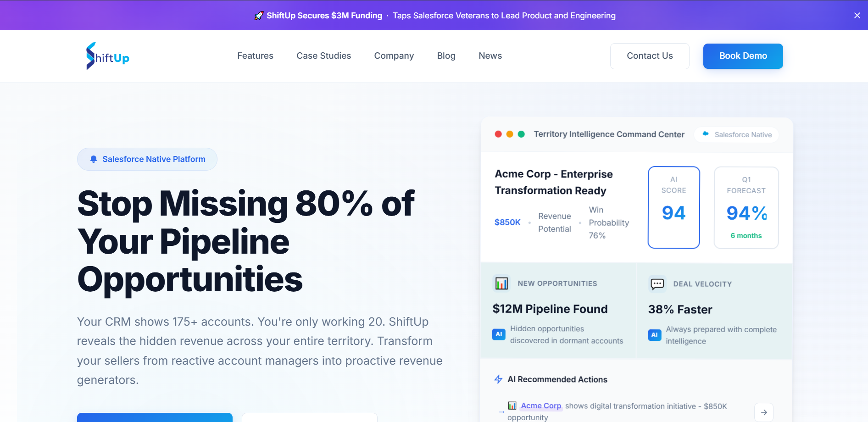Open the Features menu item
This screenshot has height=422, width=868.
click(x=255, y=56)
